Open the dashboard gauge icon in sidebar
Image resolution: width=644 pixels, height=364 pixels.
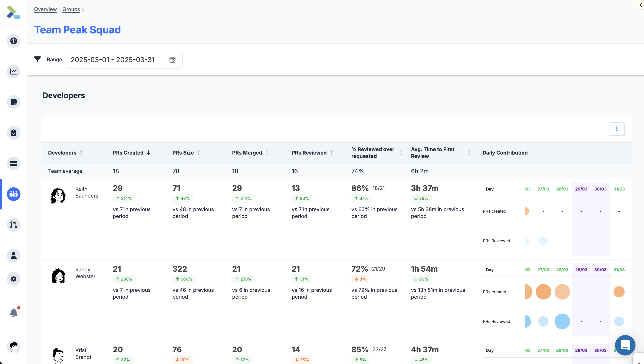pos(13,41)
